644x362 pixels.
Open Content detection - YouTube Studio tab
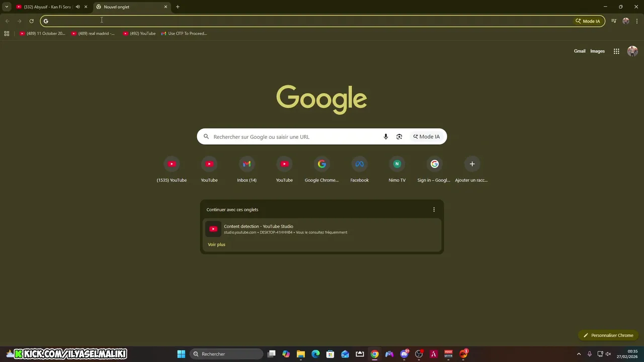(x=322, y=229)
